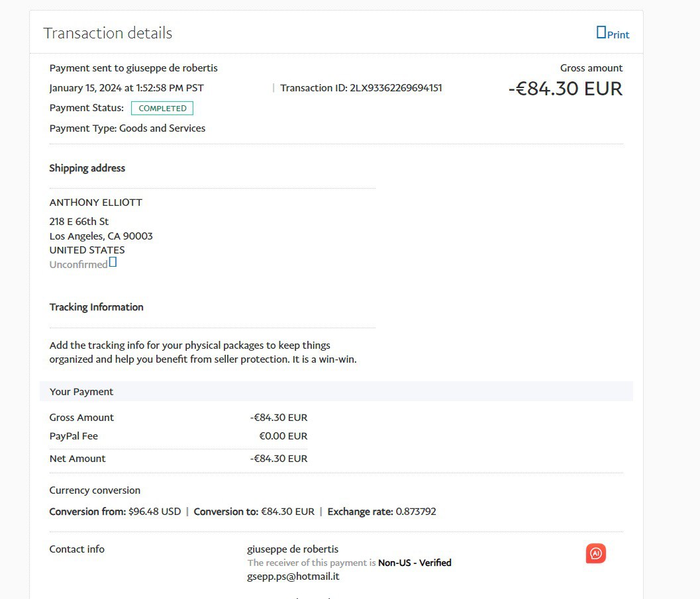Viewport: 700px width, 599px height.
Task: Click the €0.00 EUR PayPal Fee value
Action: coord(283,436)
